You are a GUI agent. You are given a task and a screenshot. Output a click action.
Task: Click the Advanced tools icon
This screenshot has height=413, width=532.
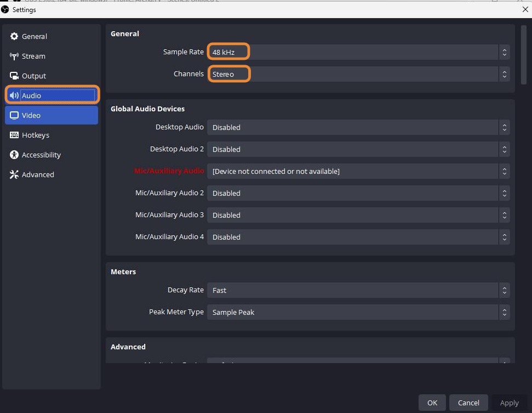(14, 174)
